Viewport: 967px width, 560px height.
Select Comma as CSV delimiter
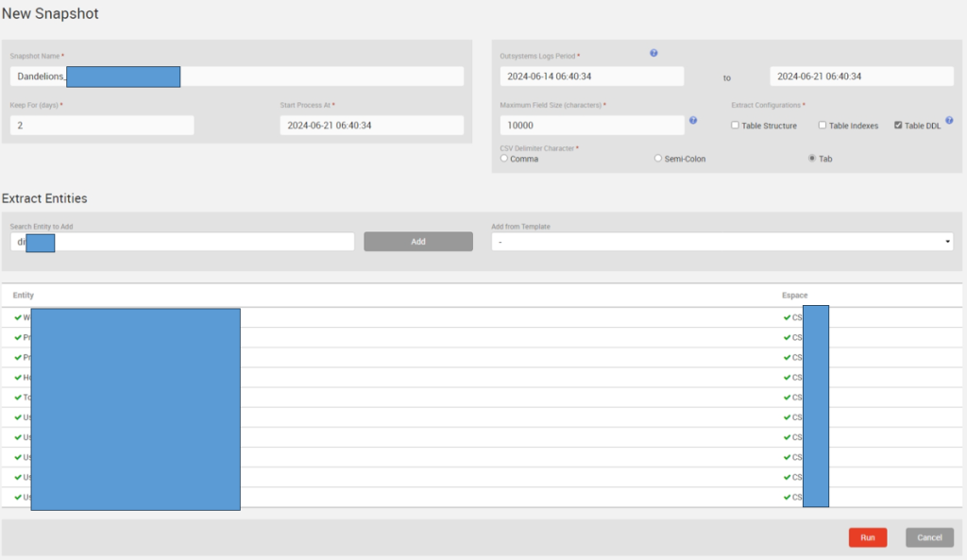(504, 159)
